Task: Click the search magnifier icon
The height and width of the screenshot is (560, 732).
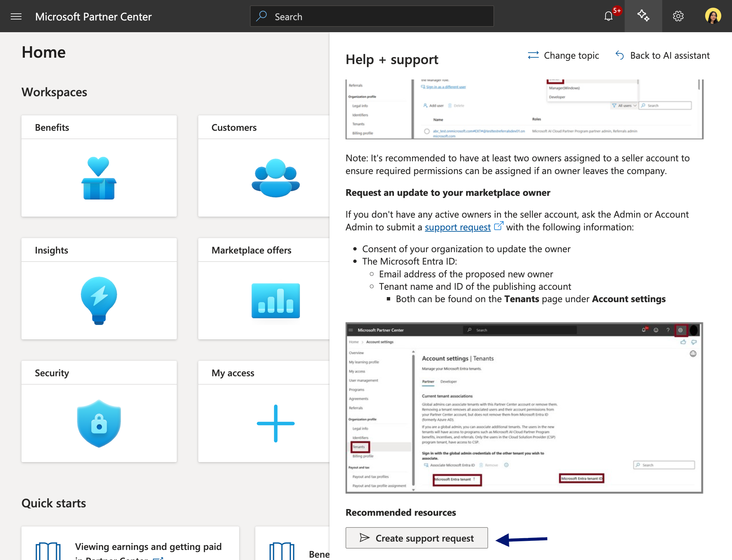Action: coord(261,16)
